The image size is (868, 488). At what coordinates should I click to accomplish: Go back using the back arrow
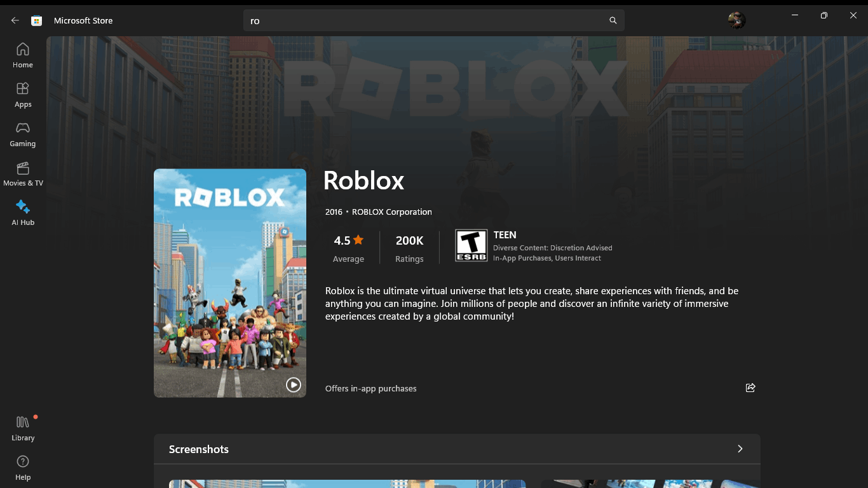pos(15,20)
